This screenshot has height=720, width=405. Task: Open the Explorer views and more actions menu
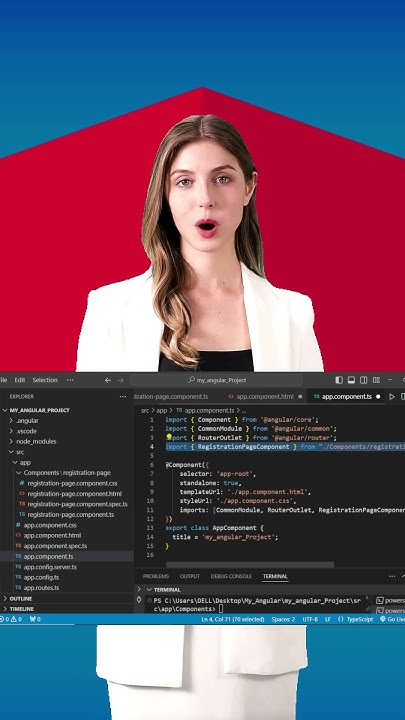123,396
